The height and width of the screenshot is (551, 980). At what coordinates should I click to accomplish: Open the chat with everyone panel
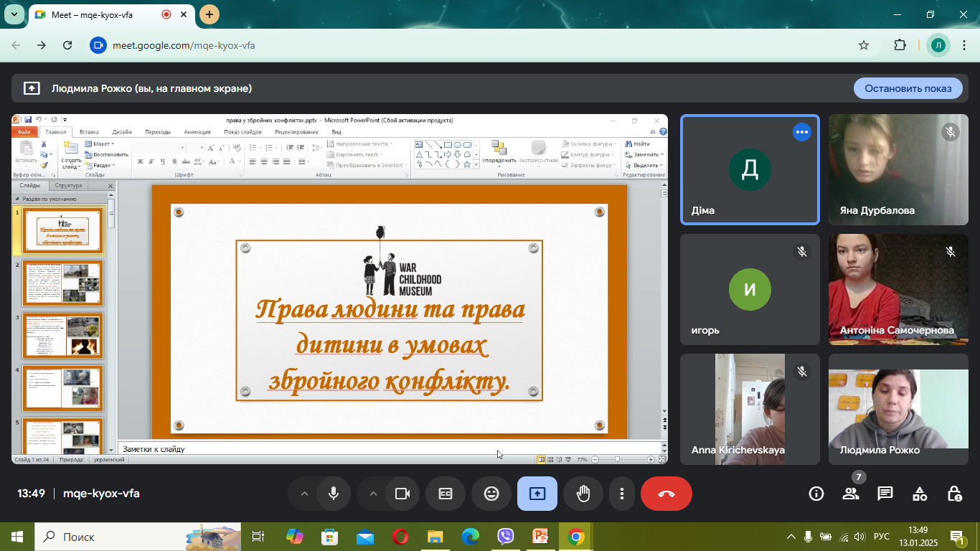click(x=885, y=494)
